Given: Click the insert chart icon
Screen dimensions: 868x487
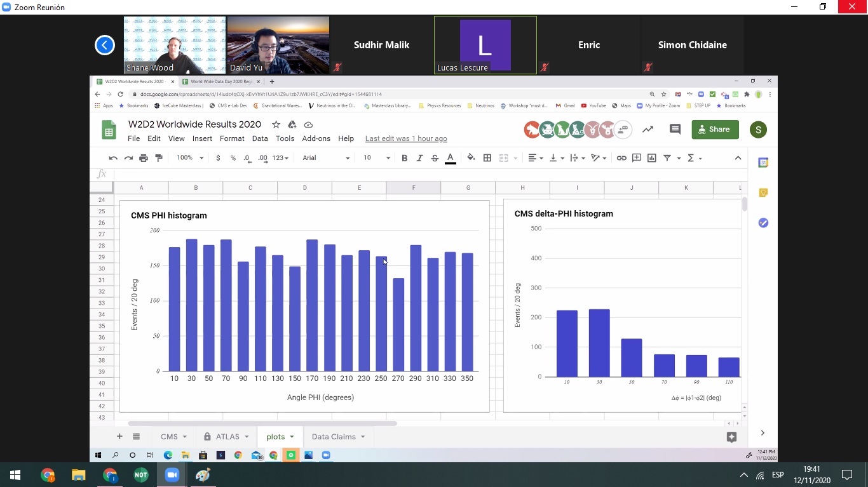Looking at the screenshot, I should pyautogui.click(x=651, y=158).
